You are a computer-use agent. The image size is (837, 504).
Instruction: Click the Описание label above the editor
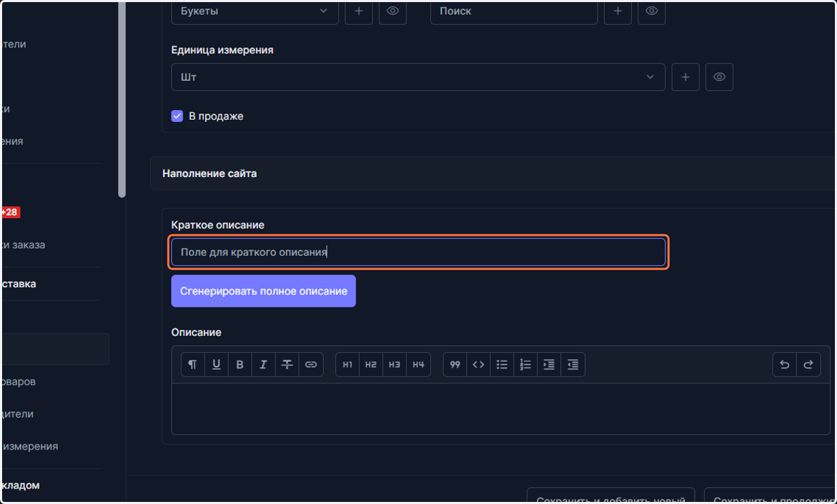196,333
